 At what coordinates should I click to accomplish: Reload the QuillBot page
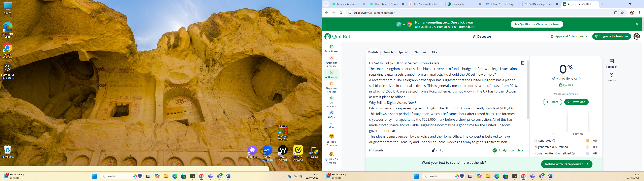341,13
